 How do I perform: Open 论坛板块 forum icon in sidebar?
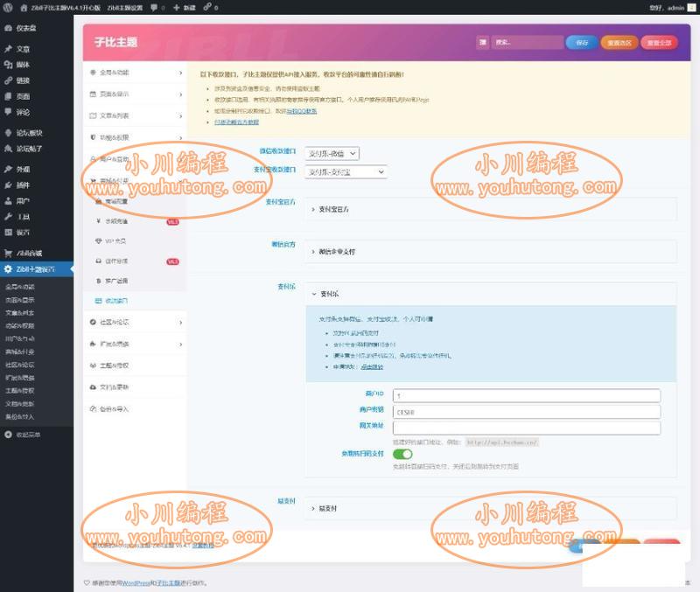coord(8,133)
